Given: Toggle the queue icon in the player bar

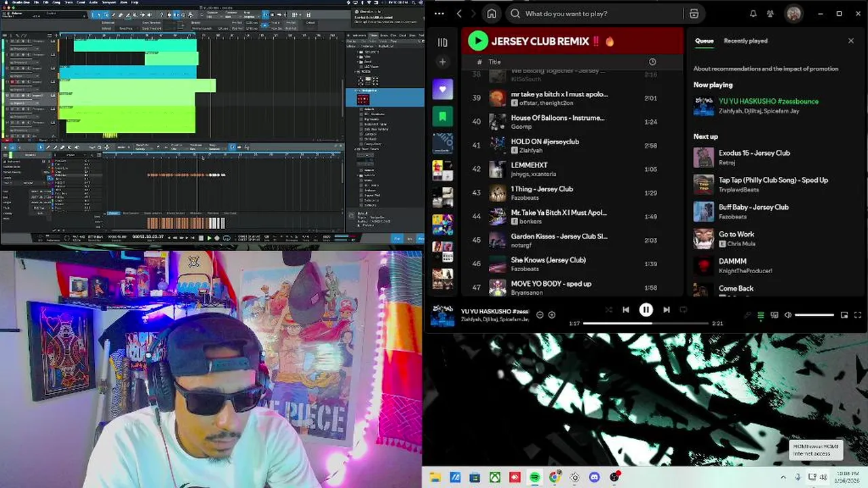Looking at the screenshot, I should (761, 315).
